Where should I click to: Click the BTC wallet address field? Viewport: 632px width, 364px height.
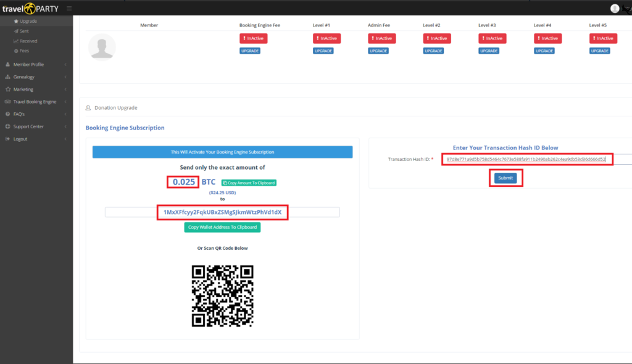tap(222, 212)
